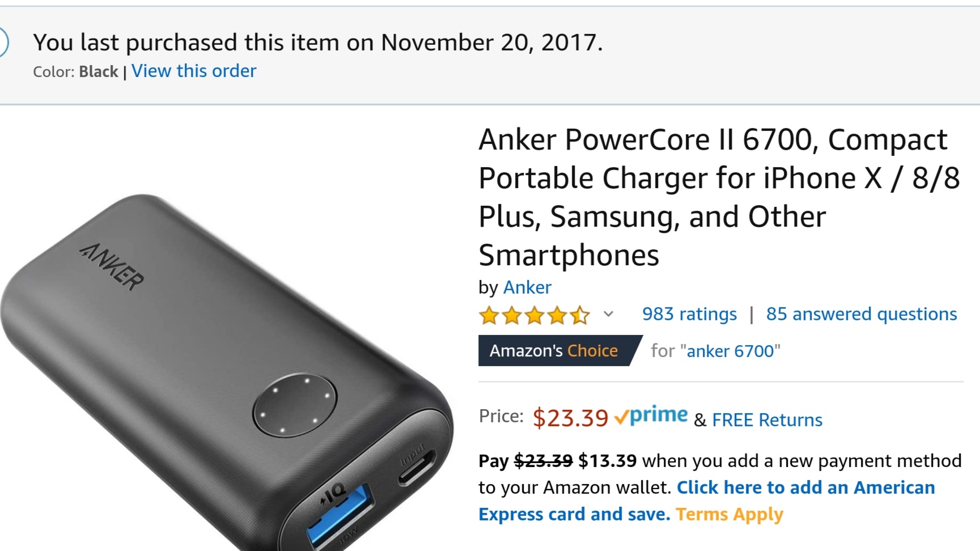Open the 983 ratings link
The height and width of the screenshot is (551, 980).
(x=689, y=314)
